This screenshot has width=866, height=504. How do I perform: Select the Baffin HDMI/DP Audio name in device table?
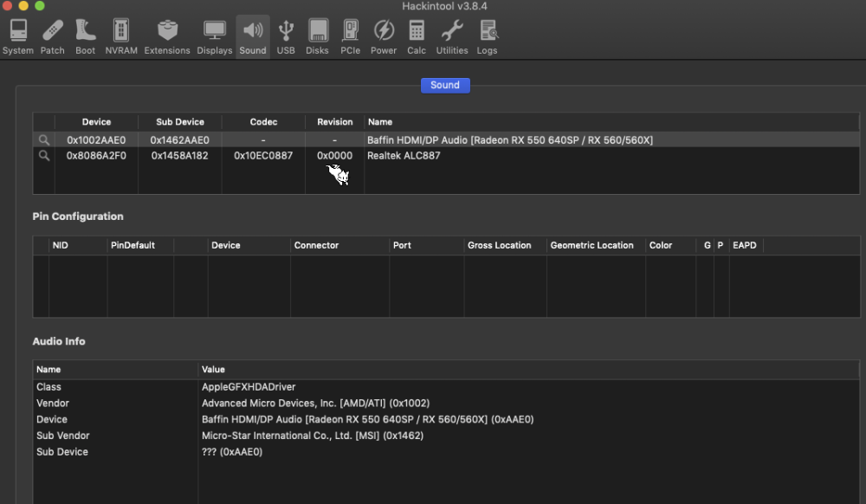510,140
